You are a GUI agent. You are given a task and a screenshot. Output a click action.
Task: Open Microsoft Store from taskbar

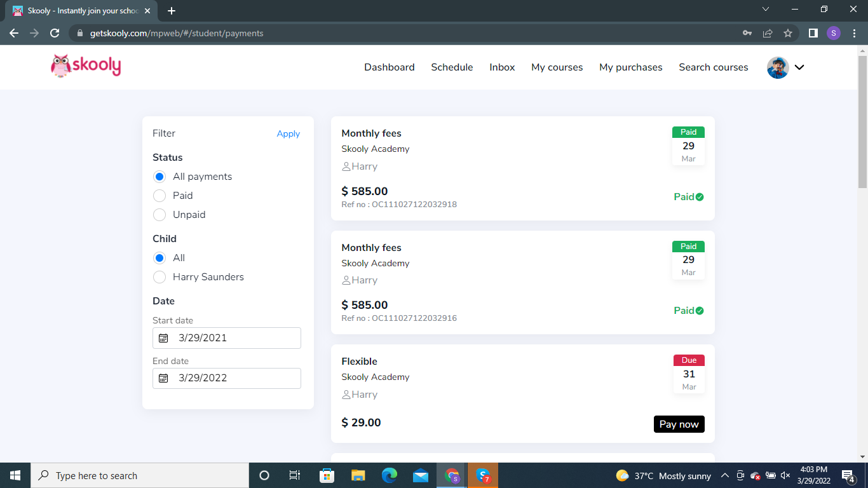[327, 475]
